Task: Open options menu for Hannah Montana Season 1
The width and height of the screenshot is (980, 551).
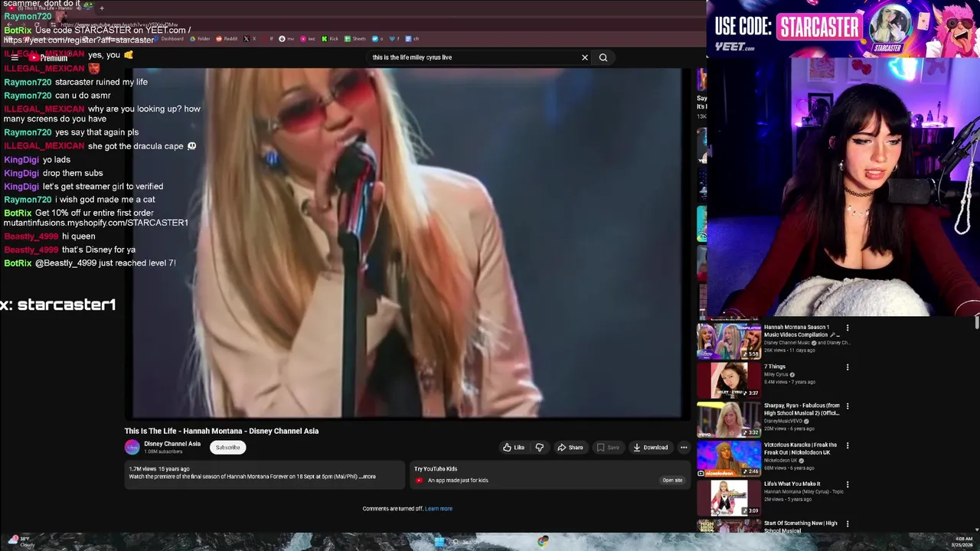Action: pyautogui.click(x=848, y=328)
